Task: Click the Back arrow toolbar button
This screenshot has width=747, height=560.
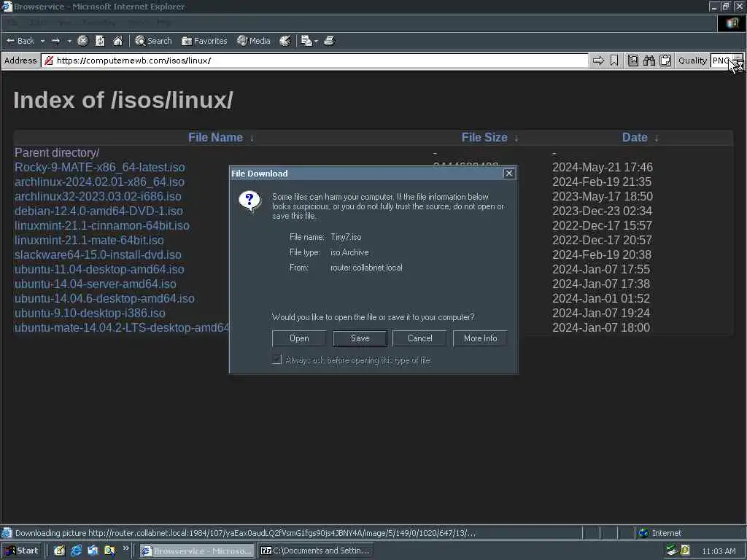Action: [20, 41]
